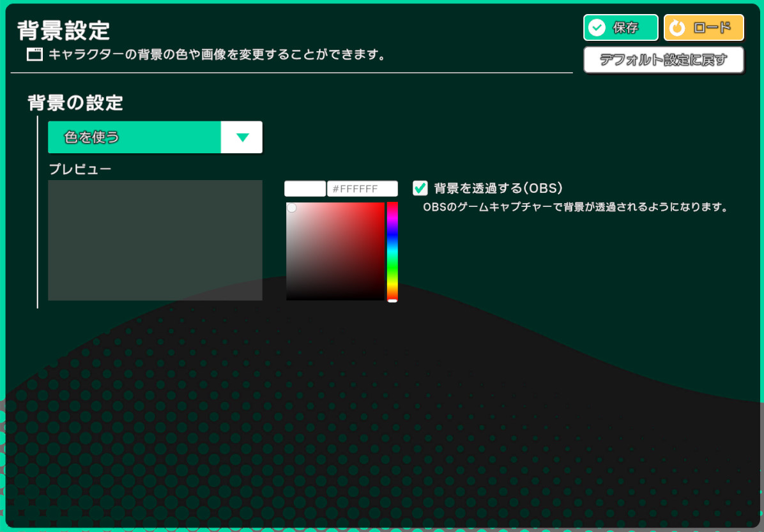This screenshot has width=764, height=532.
Task: Click the #FFFFFF hex color input field
Action: click(362, 188)
